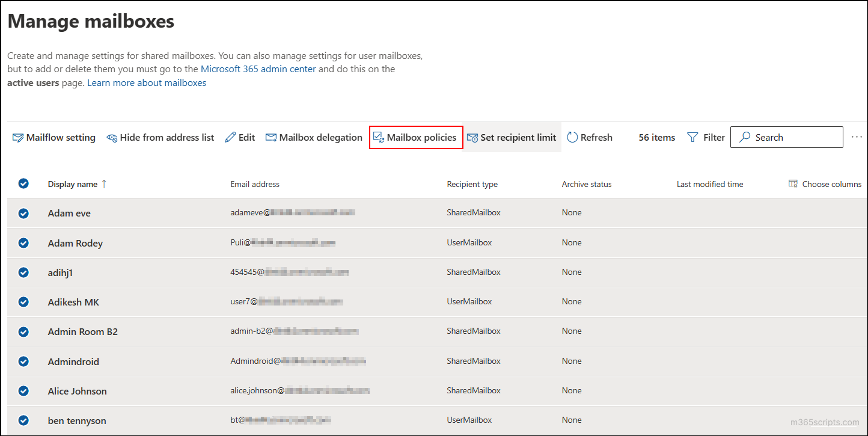Click Learn more about mailboxes
Image resolution: width=868 pixels, height=436 pixels.
[x=147, y=82]
